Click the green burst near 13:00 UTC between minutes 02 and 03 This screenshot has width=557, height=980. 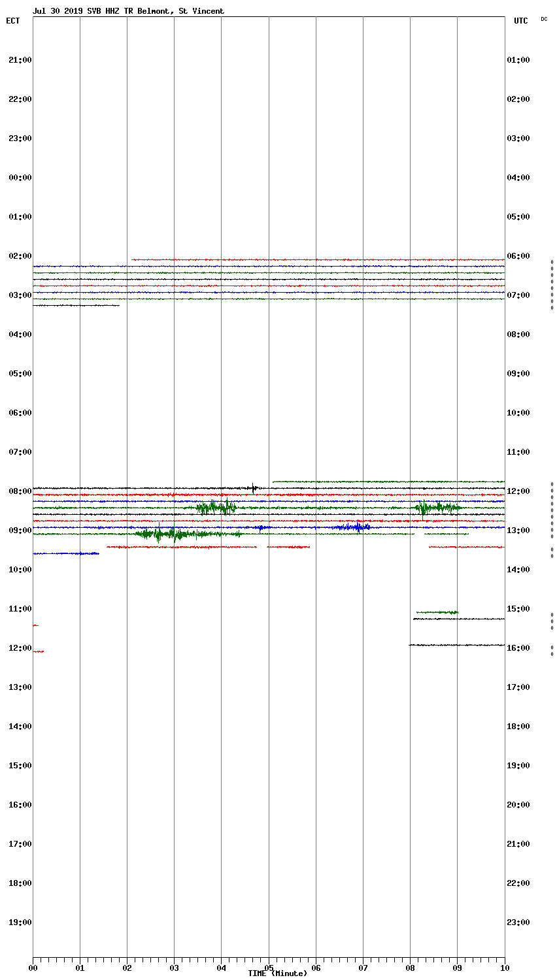(188, 534)
